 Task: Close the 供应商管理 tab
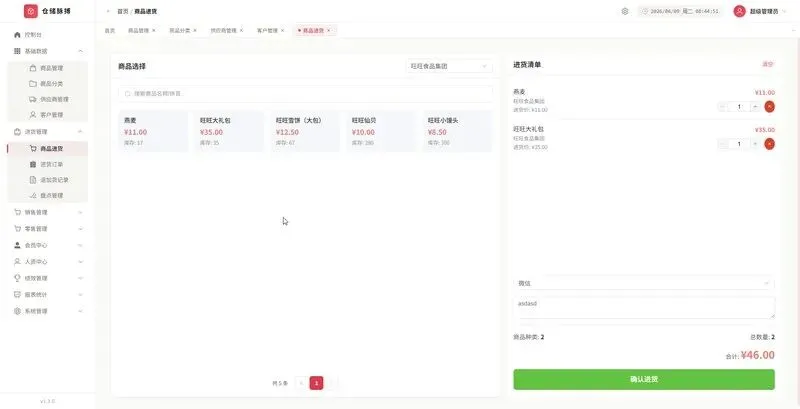241,31
